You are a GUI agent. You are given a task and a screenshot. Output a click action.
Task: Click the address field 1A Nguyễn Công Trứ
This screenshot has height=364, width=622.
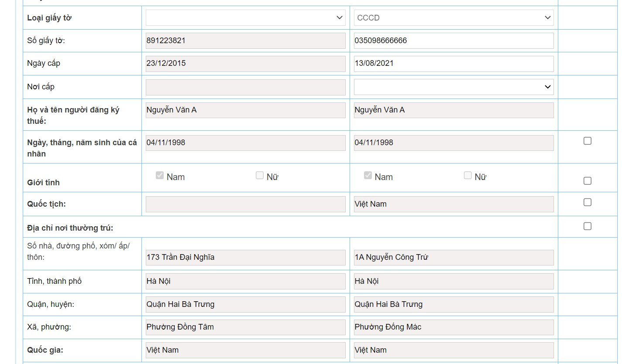coord(454,257)
